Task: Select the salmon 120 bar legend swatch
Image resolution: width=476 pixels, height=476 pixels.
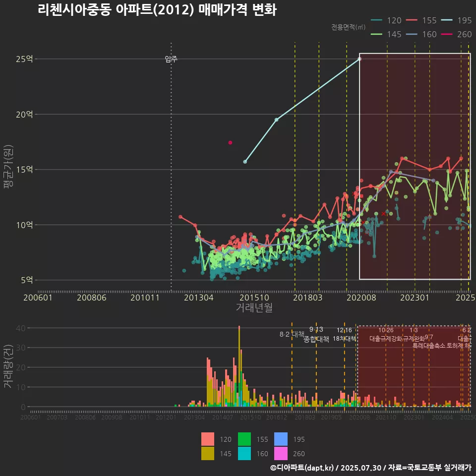Action: (x=208, y=439)
